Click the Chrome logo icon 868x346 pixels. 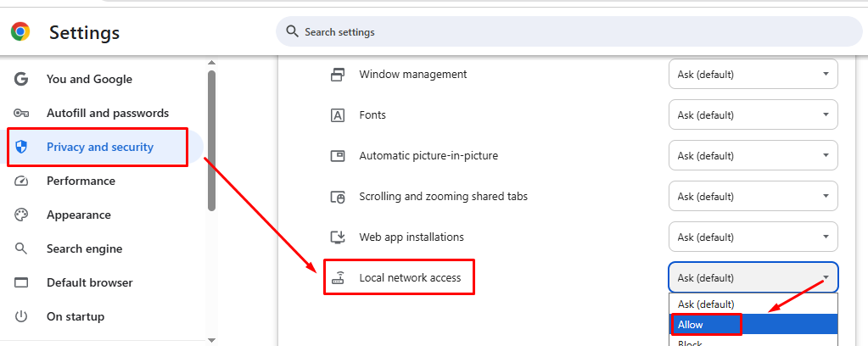click(x=20, y=32)
